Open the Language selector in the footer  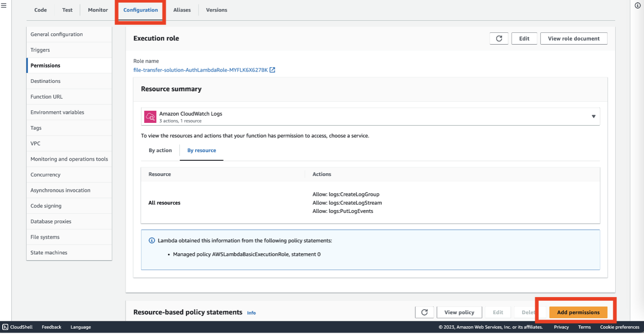tap(80, 327)
